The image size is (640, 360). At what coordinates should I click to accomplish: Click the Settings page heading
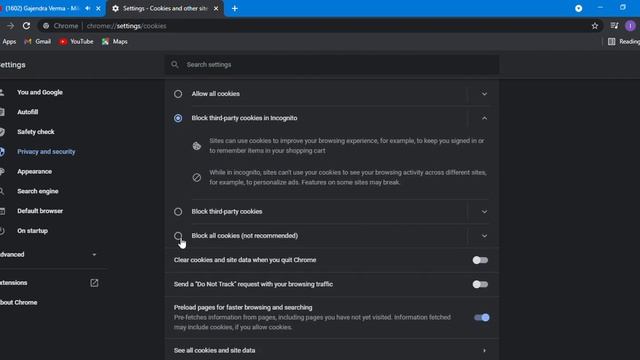[x=13, y=65]
